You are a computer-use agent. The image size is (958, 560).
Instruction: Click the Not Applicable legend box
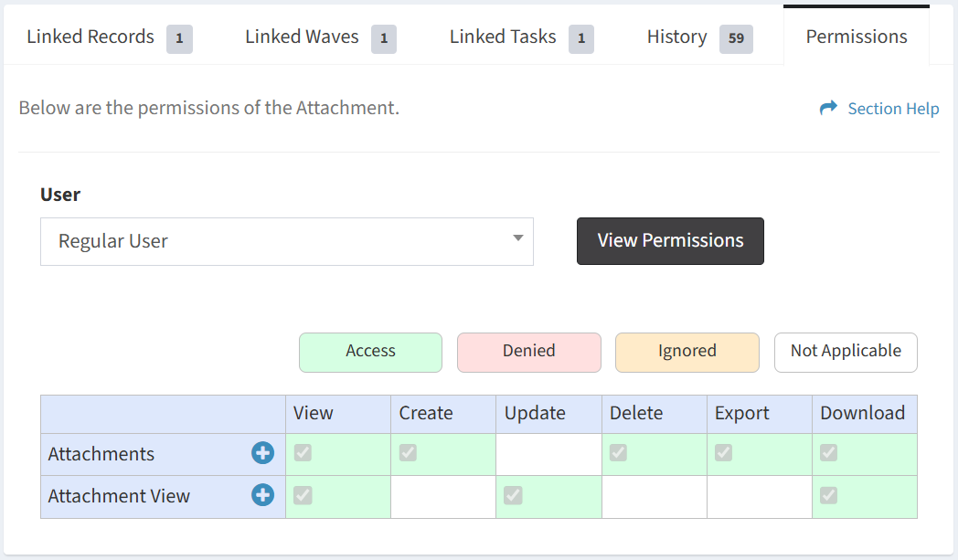point(846,353)
